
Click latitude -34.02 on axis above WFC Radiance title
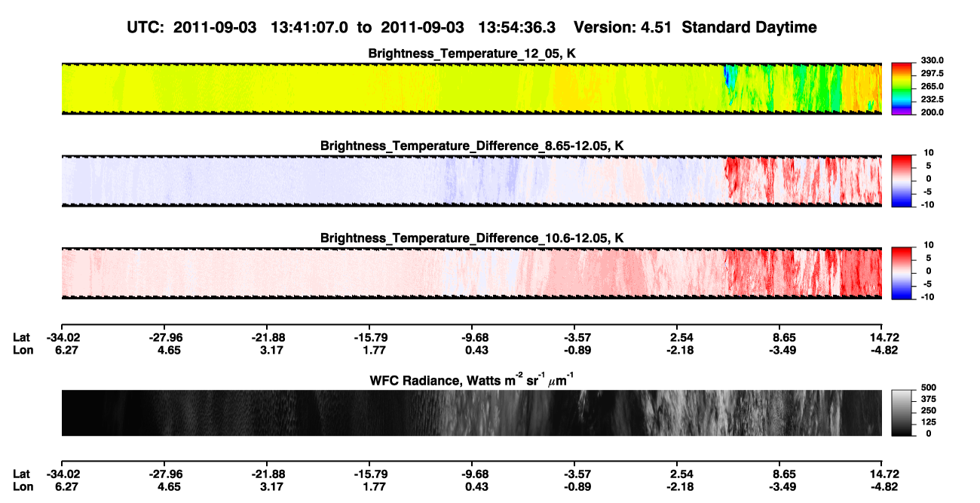(x=63, y=337)
